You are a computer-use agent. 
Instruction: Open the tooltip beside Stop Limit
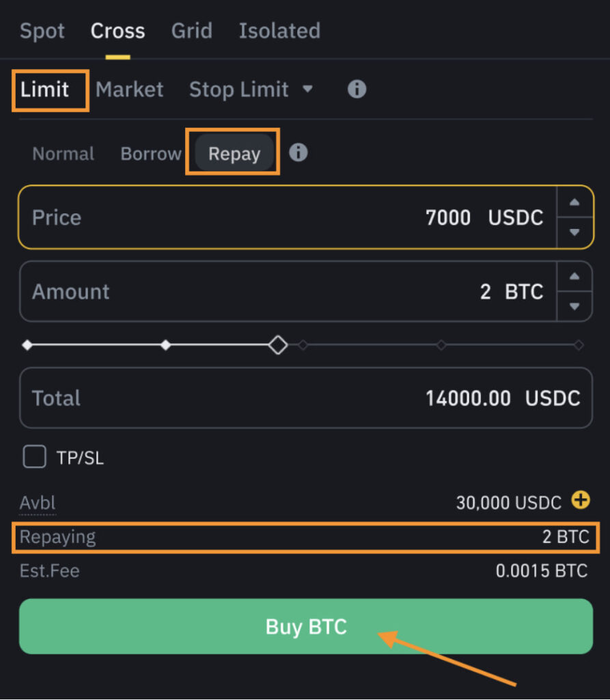(356, 89)
